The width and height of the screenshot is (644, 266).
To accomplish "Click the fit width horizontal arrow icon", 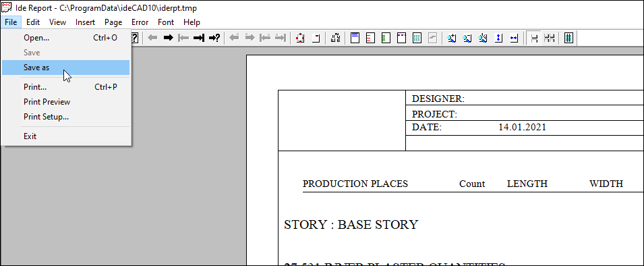I will (x=514, y=38).
